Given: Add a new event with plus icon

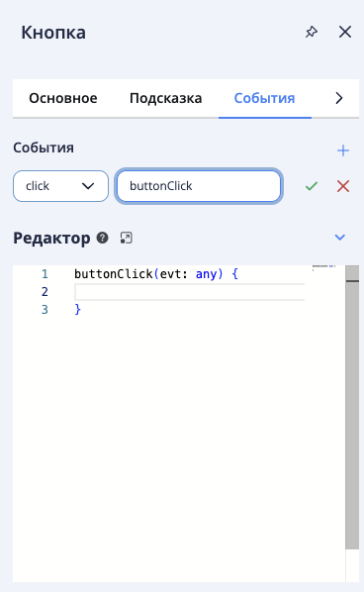Looking at the screenshot, I should (343, 150).
